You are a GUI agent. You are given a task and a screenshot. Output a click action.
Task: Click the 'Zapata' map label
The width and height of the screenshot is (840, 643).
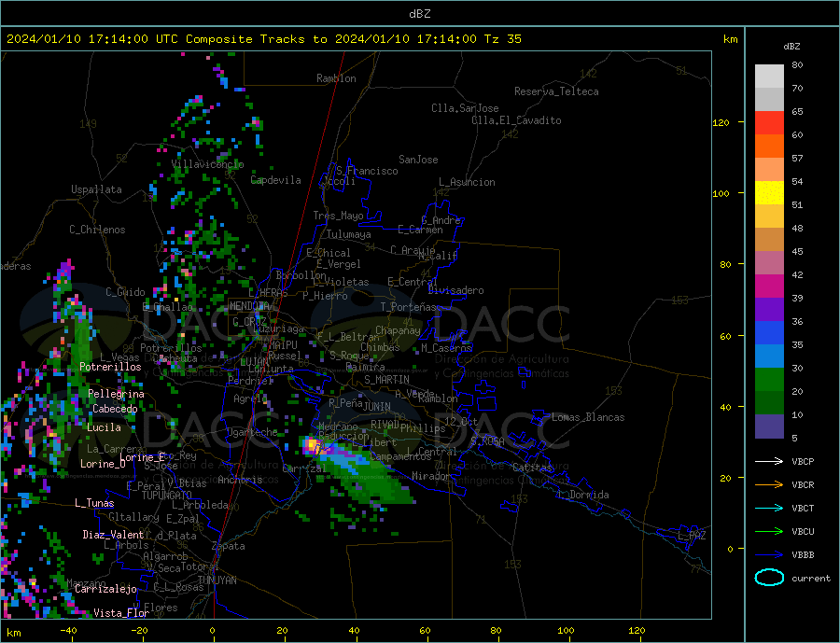(229, 546)
